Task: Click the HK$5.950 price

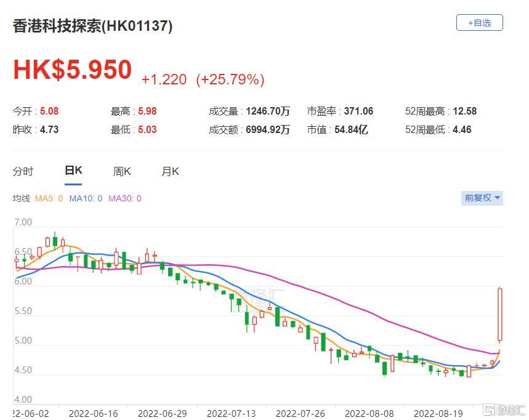Action: (x=72, y=70)
